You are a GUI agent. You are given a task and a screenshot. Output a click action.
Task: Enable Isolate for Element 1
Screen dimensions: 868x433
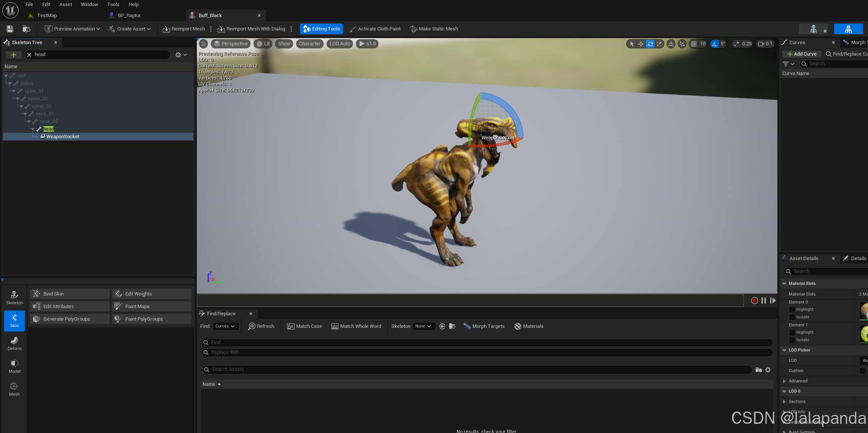tap(792, 340)
